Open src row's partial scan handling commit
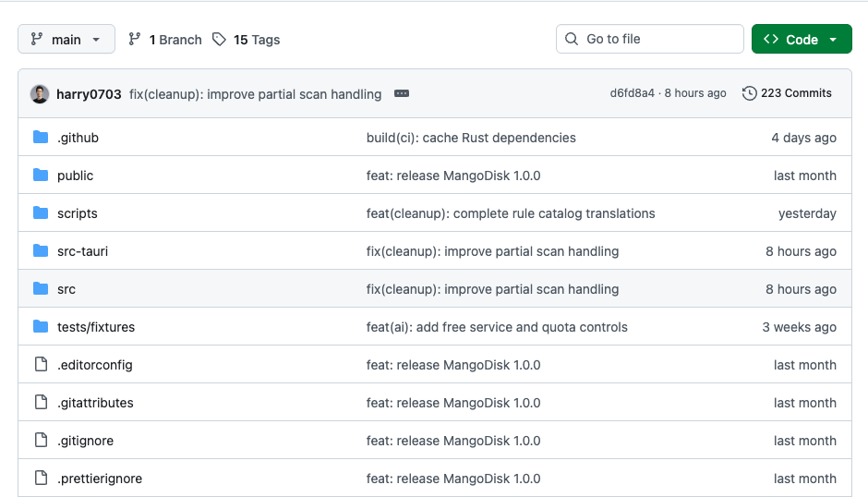This screenshot has height=497, width=868. coord(493,289)
